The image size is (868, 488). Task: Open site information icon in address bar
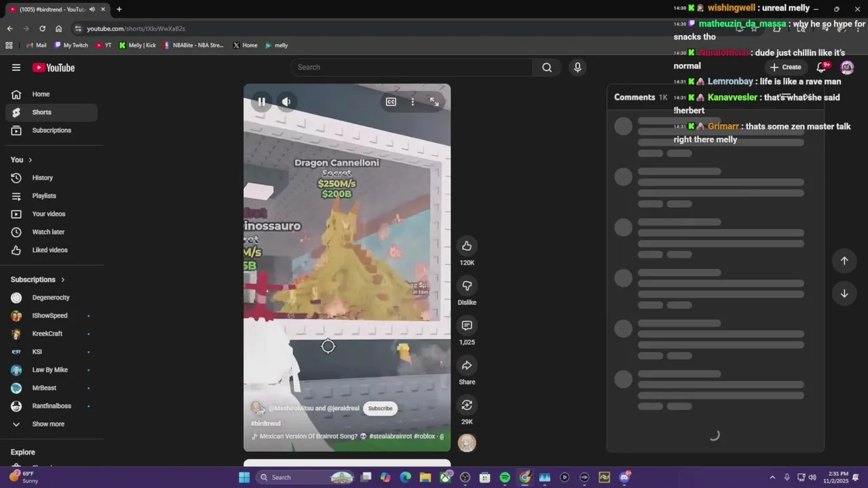click(x=79, y=28)
